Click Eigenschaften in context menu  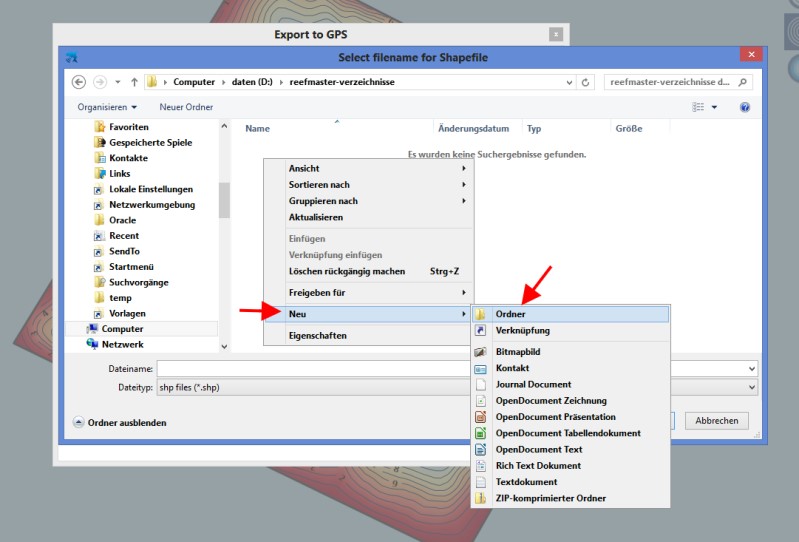coord(317,335)
